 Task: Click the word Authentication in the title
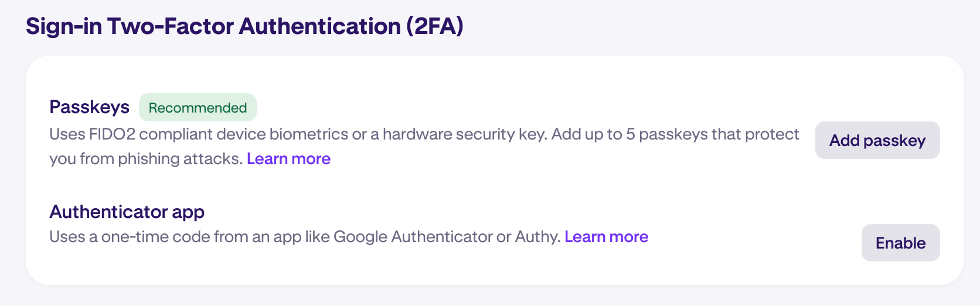coord(319,26)
